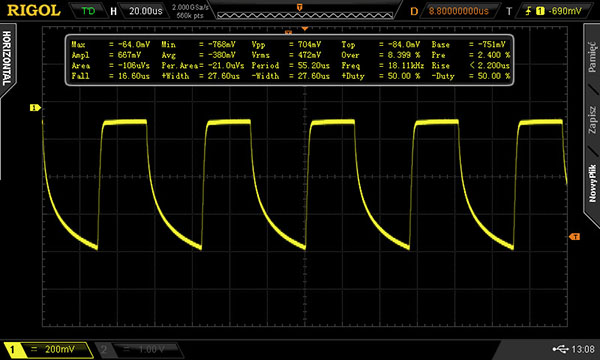The height and width of the screenshot is (360, 600).
Task: Open the Pamięć menu tab
Action: click(x=592, y=57)
